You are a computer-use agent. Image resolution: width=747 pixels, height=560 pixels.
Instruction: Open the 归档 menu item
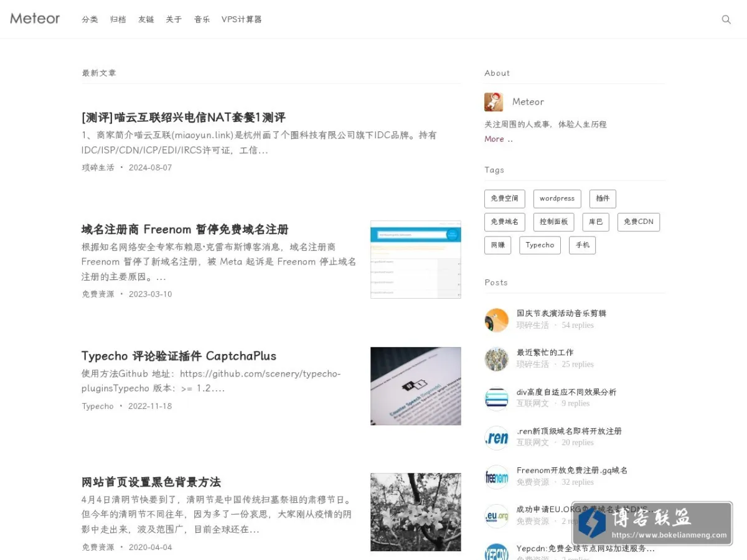(x=118, y=19)
